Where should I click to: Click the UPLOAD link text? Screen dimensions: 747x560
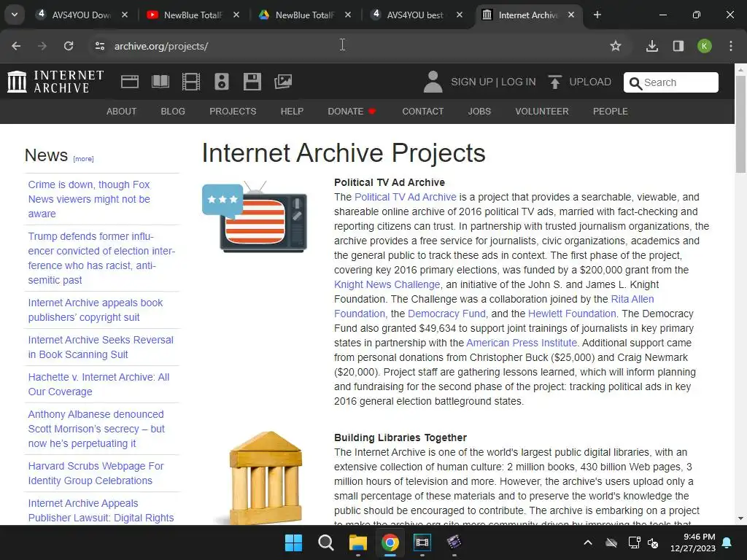(590, 82)
